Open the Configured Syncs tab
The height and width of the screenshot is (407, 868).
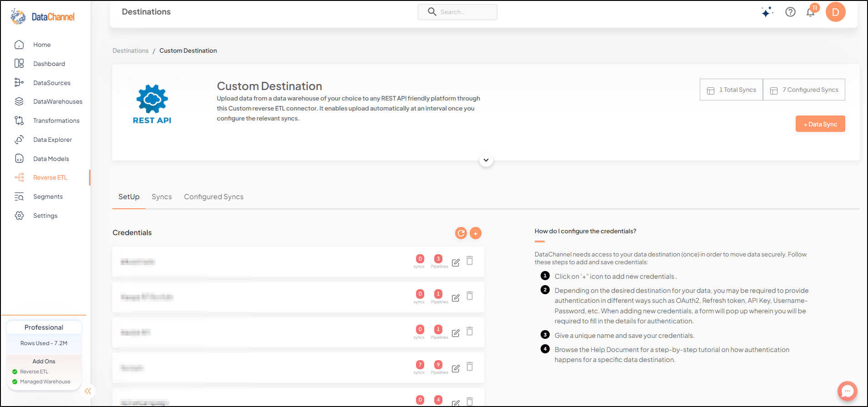pos(214,197)
